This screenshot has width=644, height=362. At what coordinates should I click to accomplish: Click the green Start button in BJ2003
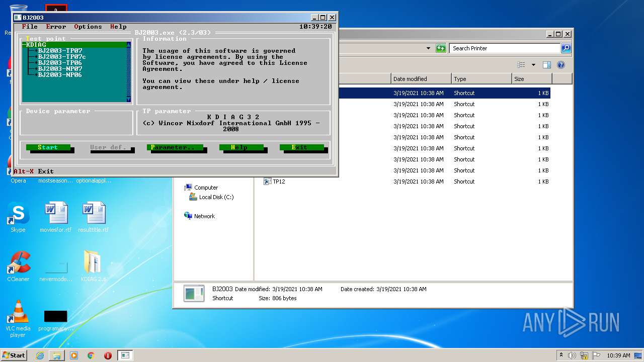point(48,147)
